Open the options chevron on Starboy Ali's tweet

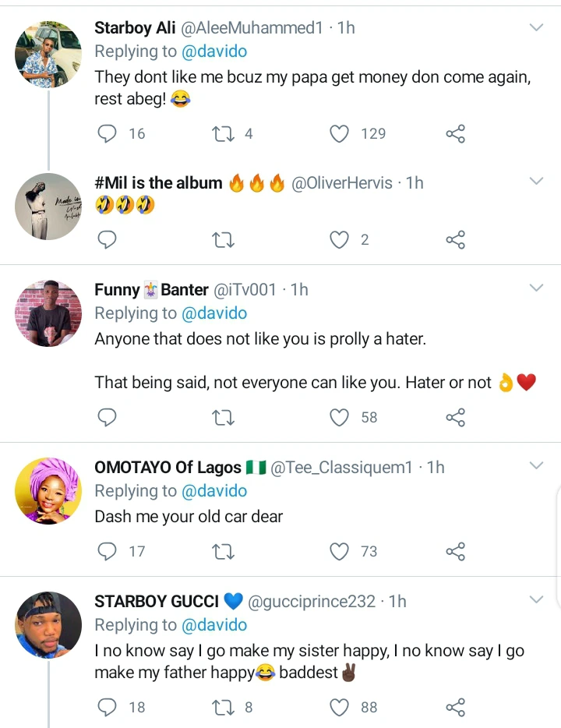click(x=536, y=28)
